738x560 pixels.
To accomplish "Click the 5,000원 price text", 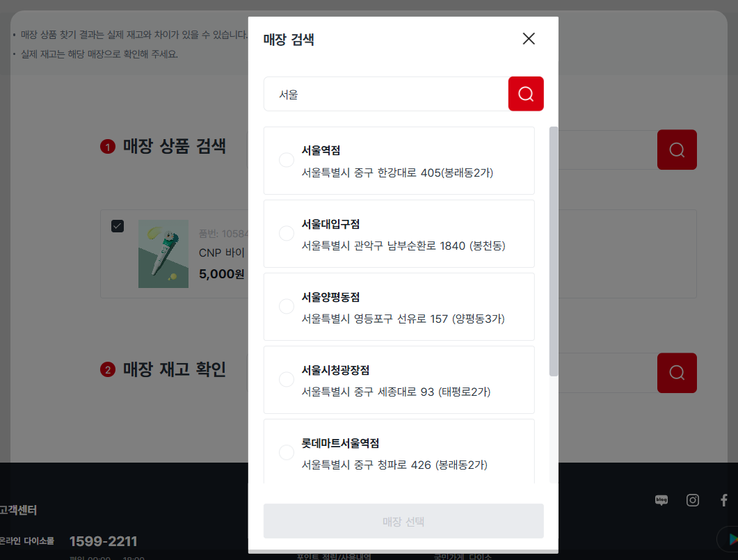I will pyautogui.click(x=222, y=274).
